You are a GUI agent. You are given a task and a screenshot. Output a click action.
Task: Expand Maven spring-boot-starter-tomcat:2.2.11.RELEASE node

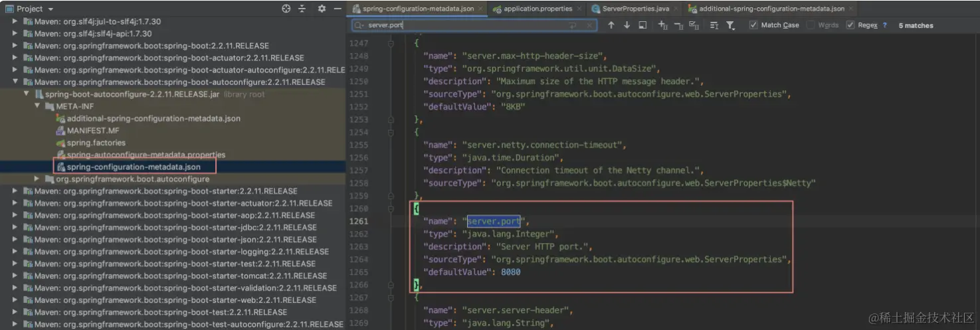point(16,276)
